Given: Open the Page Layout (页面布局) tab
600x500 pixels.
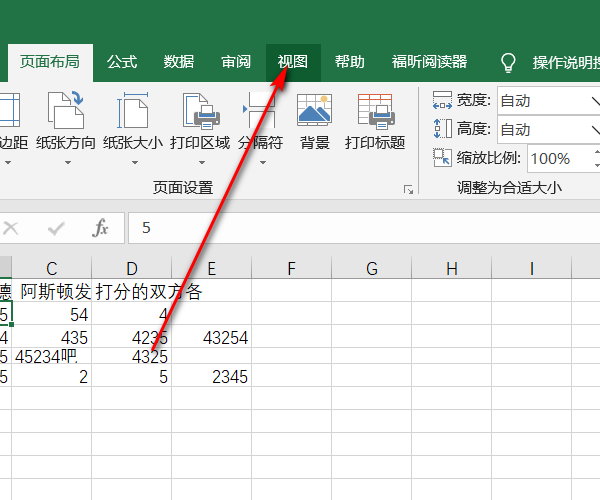Looking at the screenshot, I should click(50, 62).
